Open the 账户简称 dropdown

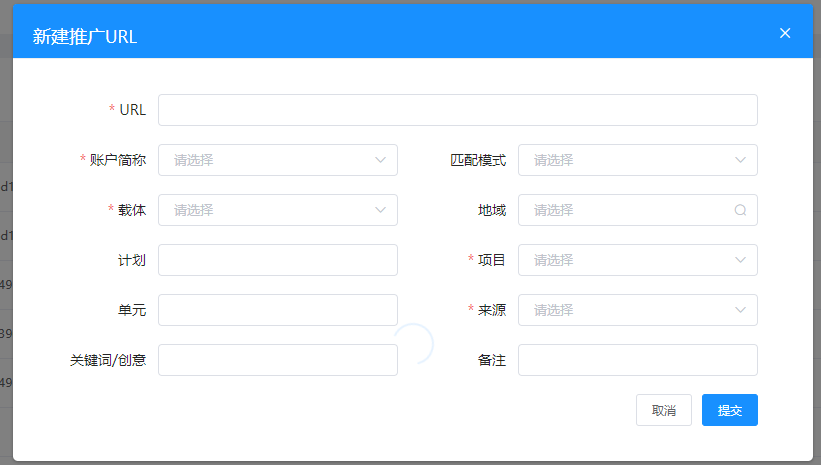(x=278, y=160)
